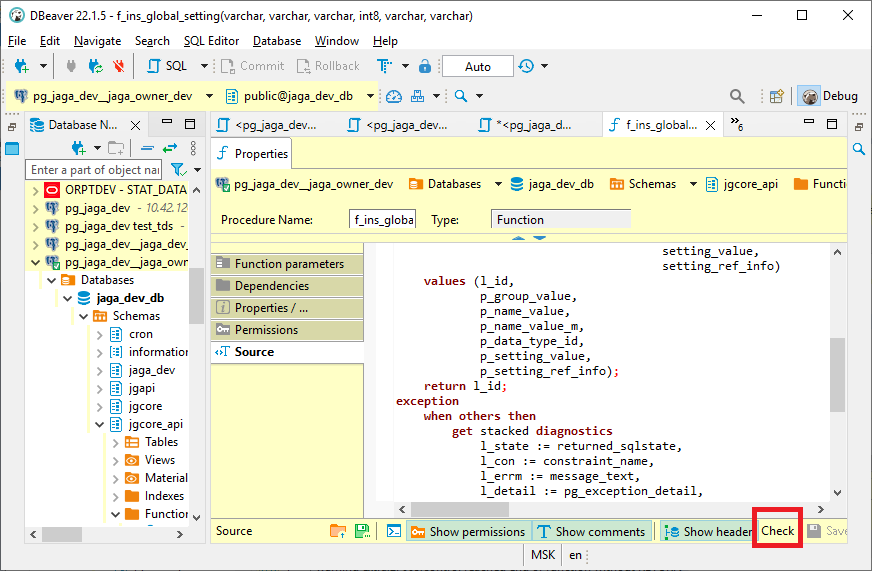Click the transaction lock icon

tap(425, 66)
